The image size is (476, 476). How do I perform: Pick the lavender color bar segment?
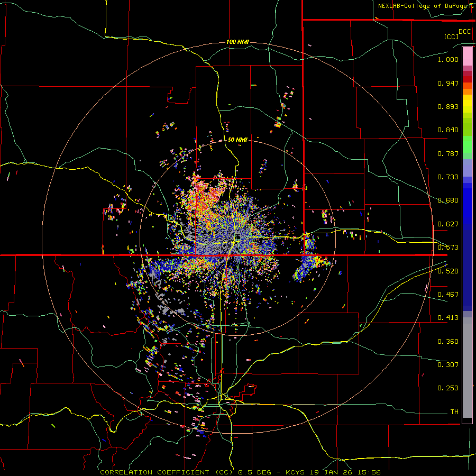point(467,168)
